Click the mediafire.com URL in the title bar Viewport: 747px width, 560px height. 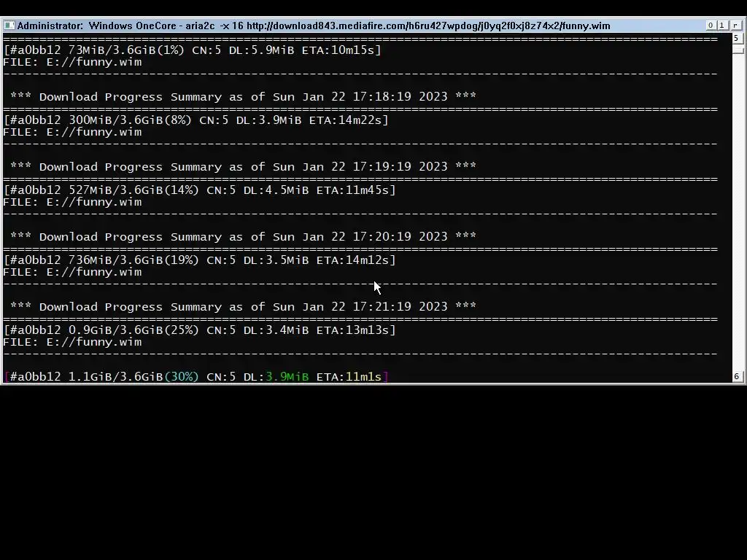click(x=428, y=26)
